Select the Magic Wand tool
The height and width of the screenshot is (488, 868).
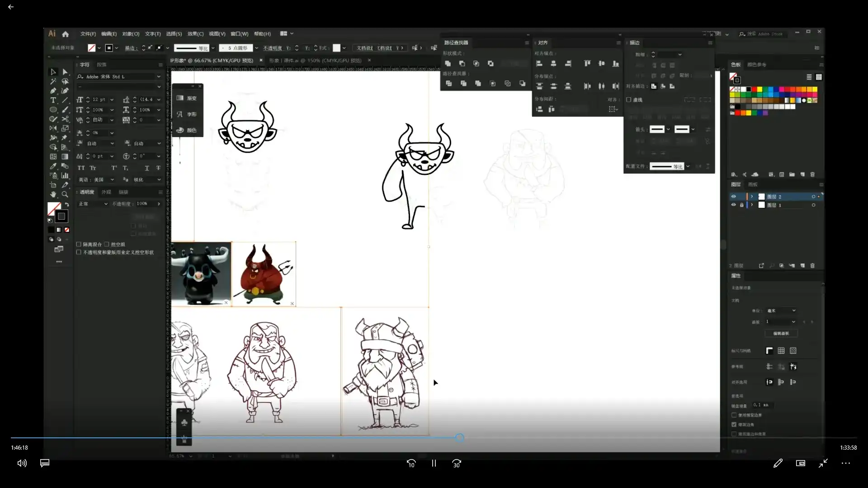[x=53, y=81]
